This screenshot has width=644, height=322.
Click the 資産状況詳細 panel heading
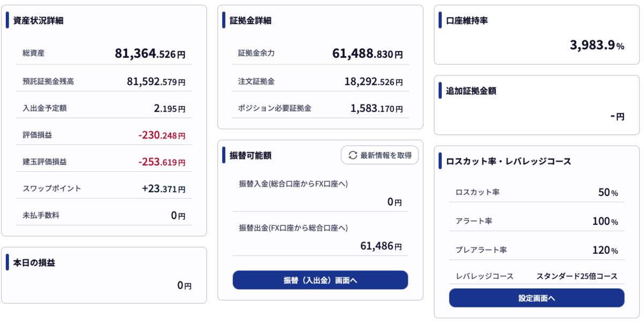coord(38,21)
